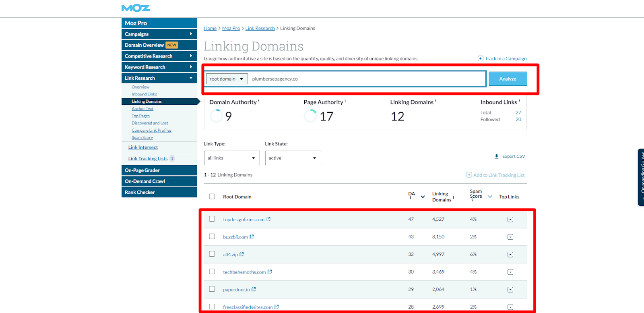Screen dimensions: 644x313
Task: Go to Inbound Links sidebar link
Action: [x=144, y=94]
